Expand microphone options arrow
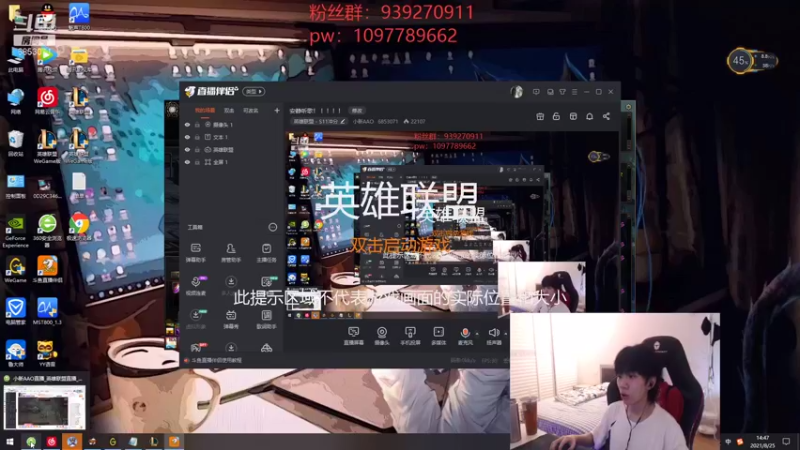The height and width of the screenshot is (450, 800). (477, 334)
